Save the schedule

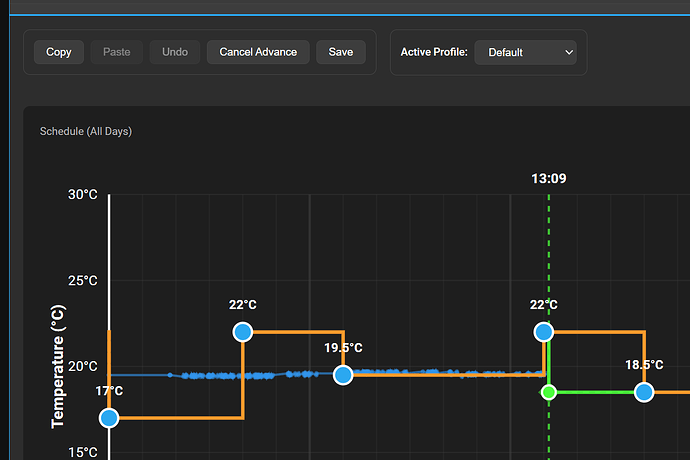click(340, 52)
